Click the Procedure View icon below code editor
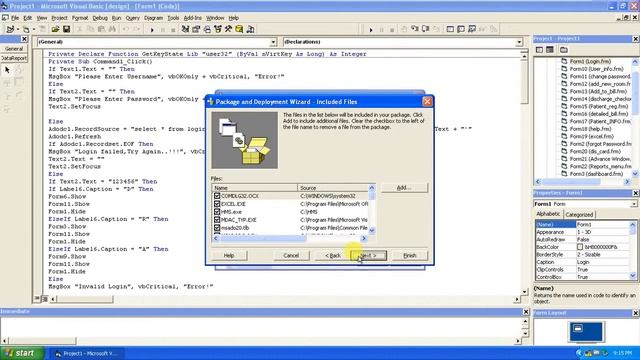 37,299
